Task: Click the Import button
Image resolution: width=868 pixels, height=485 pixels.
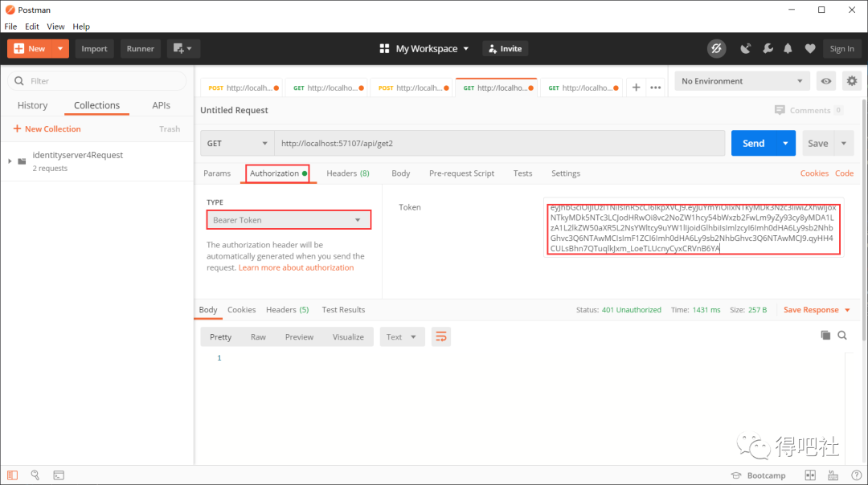Action: 94,49
